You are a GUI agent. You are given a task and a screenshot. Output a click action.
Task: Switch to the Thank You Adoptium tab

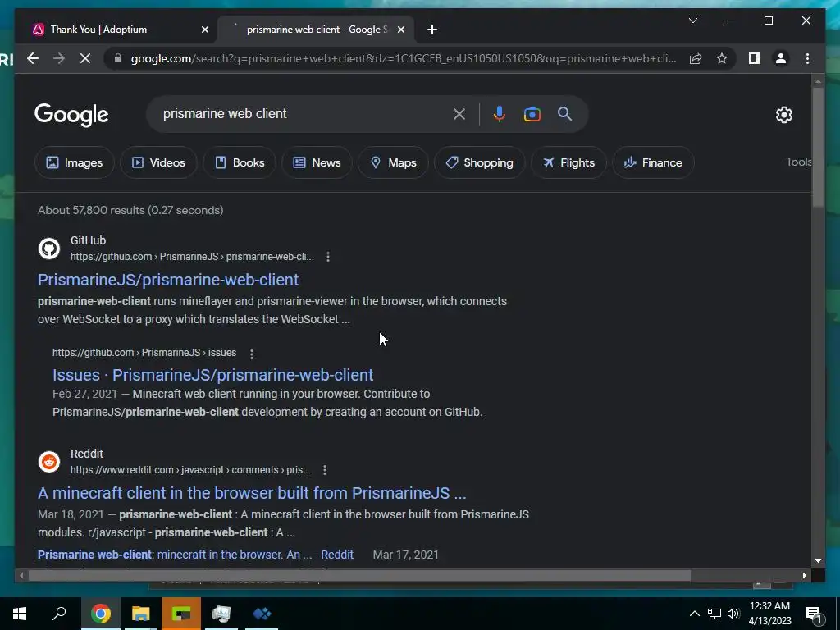tap(115, 30)
